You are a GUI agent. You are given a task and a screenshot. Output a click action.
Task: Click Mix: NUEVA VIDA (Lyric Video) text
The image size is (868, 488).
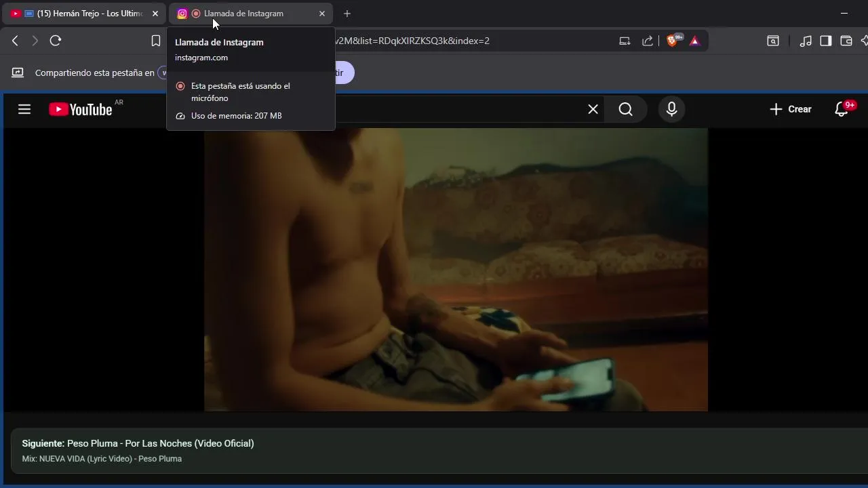[102, 459]
